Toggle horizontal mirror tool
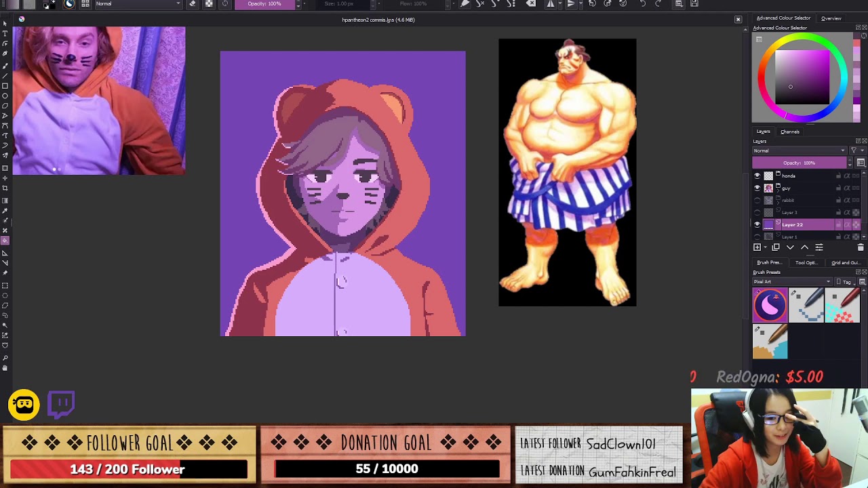868x488 pixels. click(551, 4)
